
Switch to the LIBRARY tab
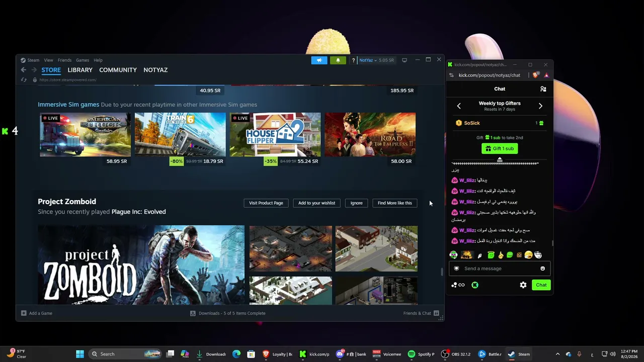tap(80, 70)
